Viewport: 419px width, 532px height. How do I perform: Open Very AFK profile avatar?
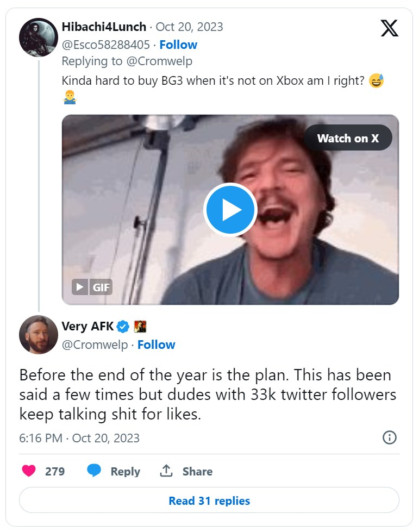39,335
